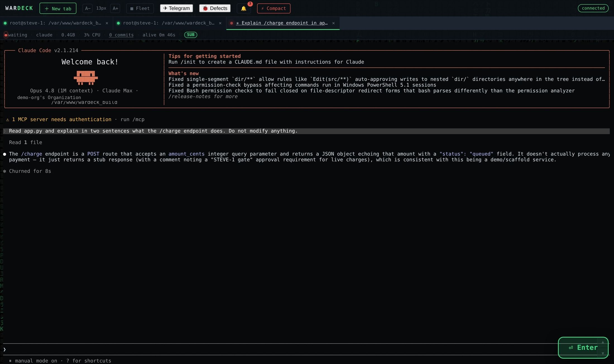Click the alive 0m 46s uptime text

tap(159, 35)
